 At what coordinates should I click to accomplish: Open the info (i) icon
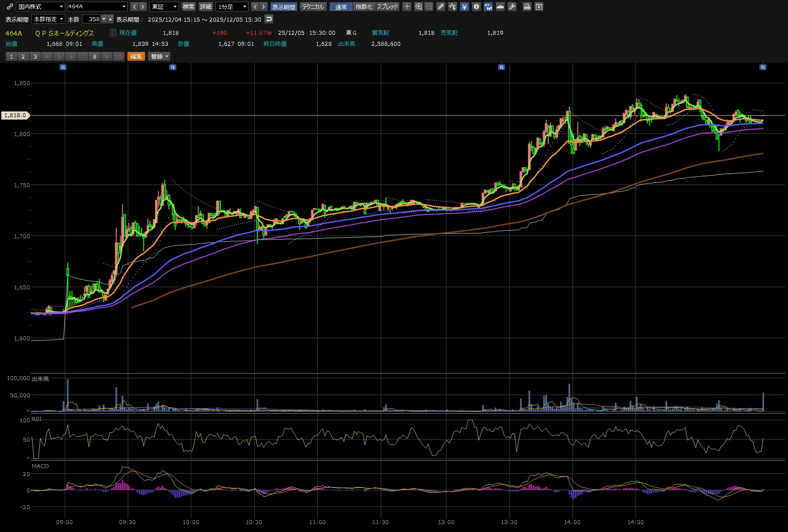[476, 7]
